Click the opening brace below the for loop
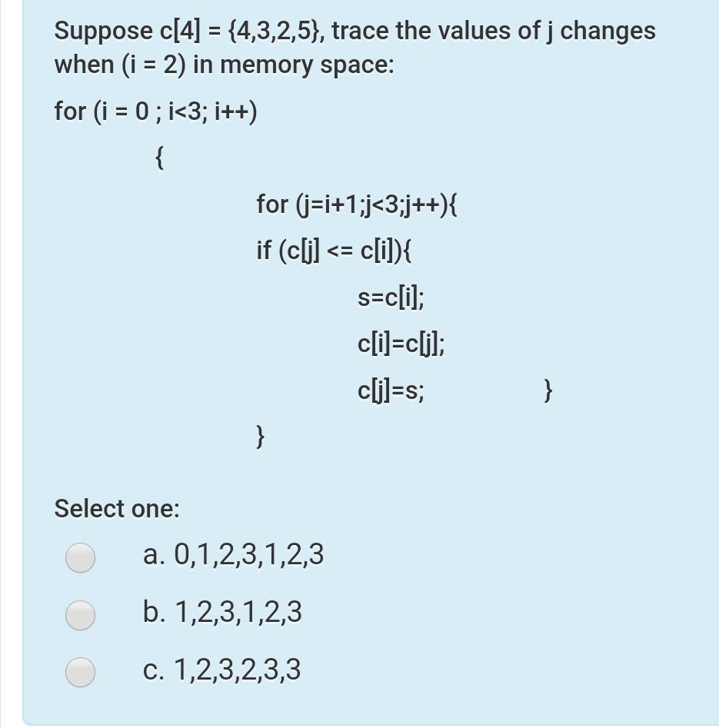 158,158
